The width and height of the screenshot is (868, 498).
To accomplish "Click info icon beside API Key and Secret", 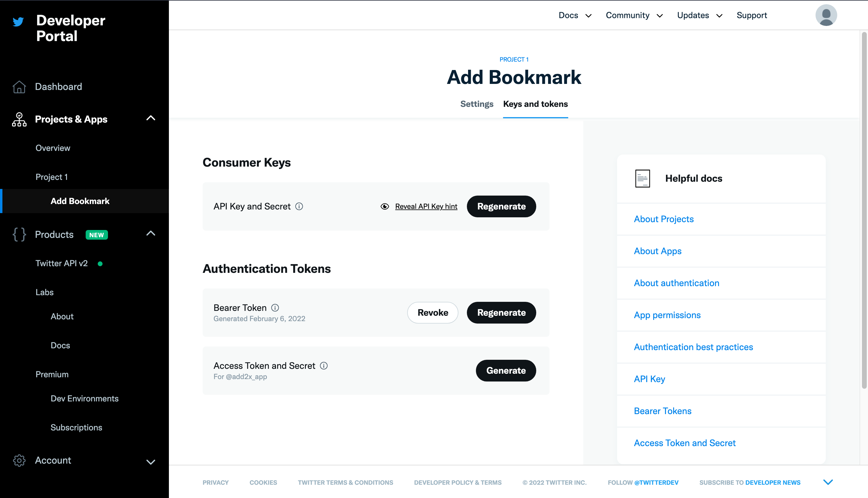I will 299,206.
